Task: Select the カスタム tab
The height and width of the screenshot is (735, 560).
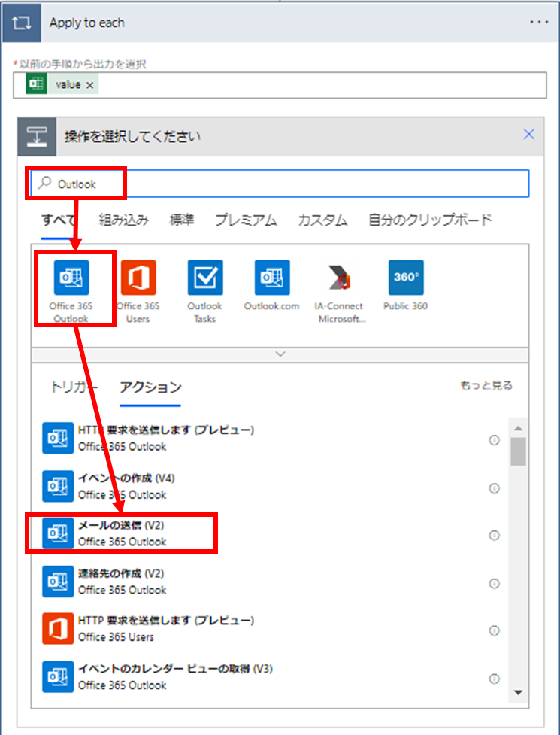Action: [322, 220]
